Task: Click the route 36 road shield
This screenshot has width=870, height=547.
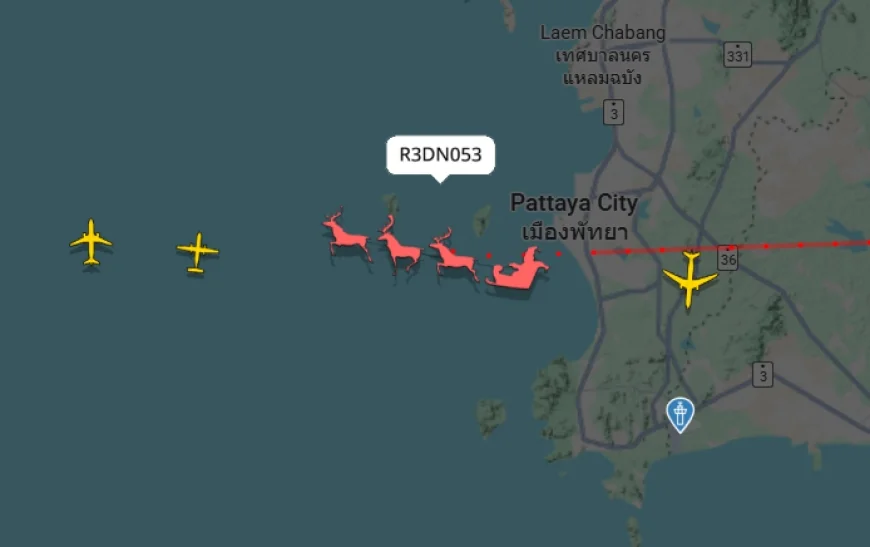Action: 727,258
